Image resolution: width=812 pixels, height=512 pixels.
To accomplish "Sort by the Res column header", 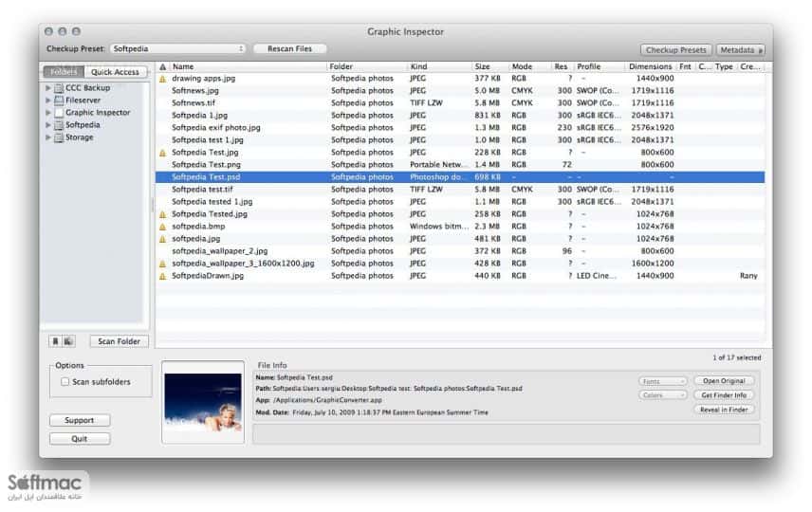I will tap(562, 66).
